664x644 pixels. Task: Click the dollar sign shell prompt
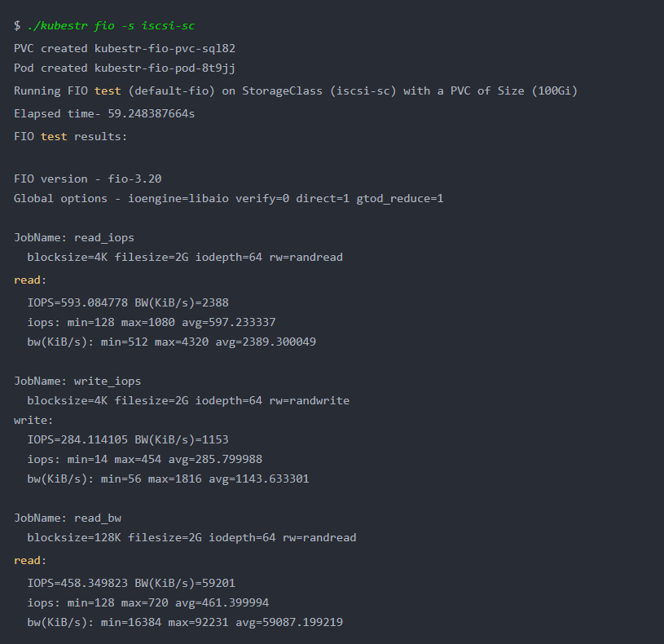tap(17, 25)
